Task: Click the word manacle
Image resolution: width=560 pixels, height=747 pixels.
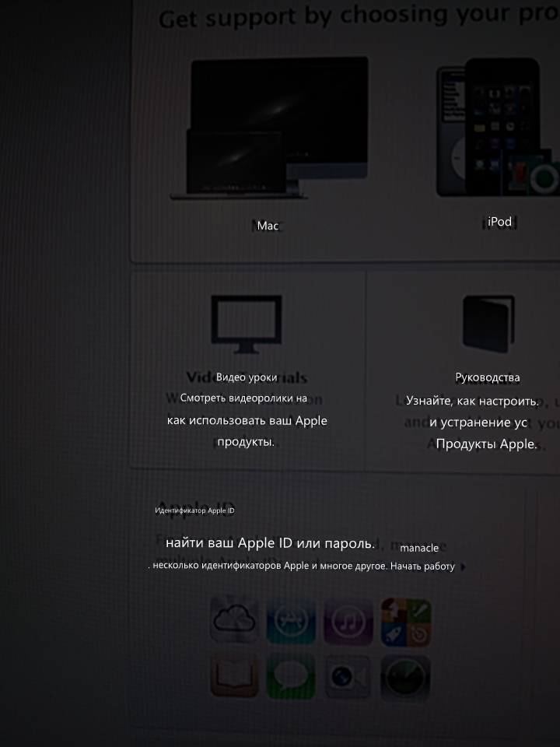Action: pos(419,548)
